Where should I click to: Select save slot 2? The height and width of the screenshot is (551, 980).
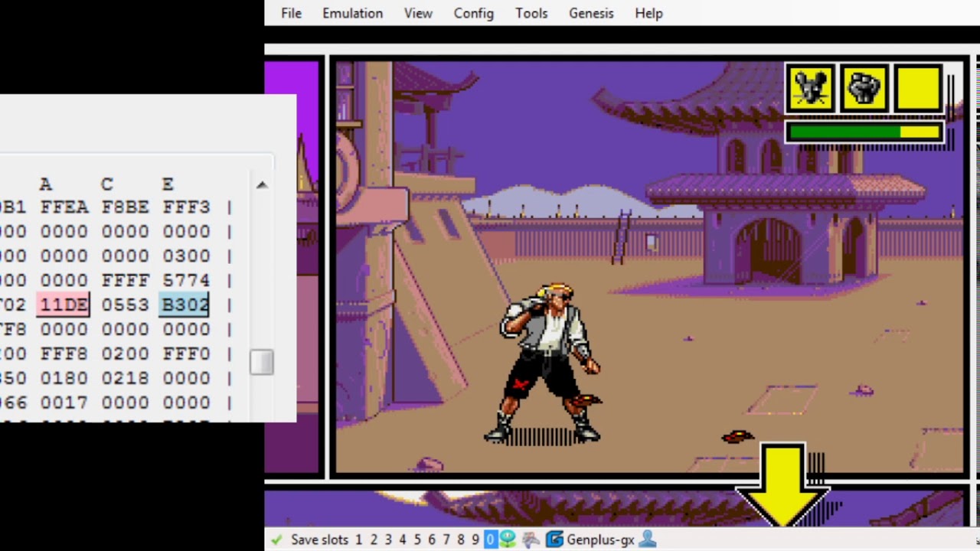[373, 540]
